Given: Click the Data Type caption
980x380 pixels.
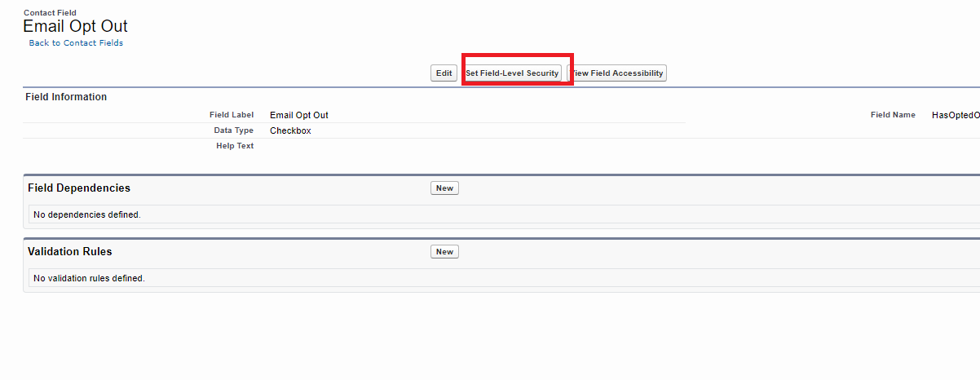Looking at the screenshot, I should tap(234, 130).
